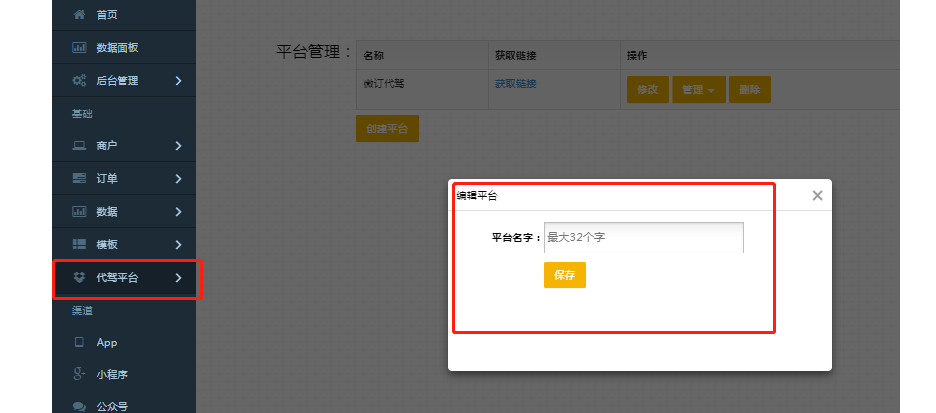936x413 pixels.
Task: Click the icon beside 小程序
Action: (x=79, y=375)
